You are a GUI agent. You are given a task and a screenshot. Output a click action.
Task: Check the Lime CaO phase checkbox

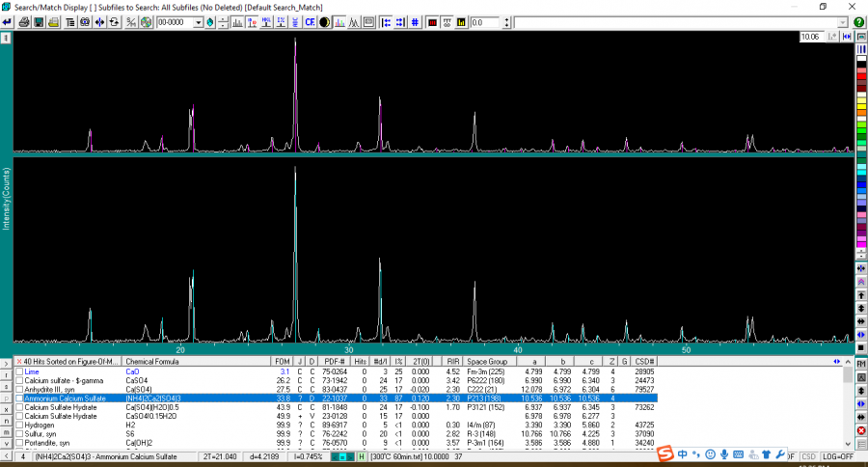(19, 371)
